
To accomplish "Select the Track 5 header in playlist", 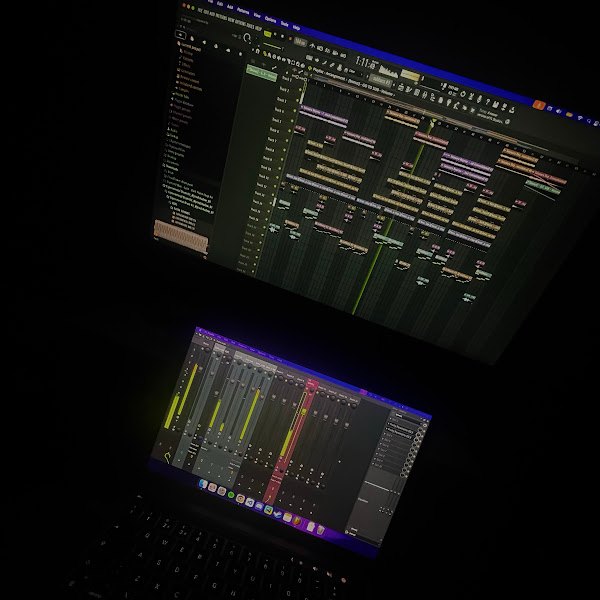I will [x=277, y=120].
